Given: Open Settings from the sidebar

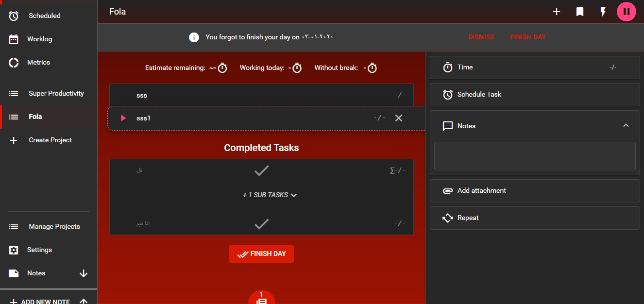Looking at the screenshot, I should pos(39,250).
